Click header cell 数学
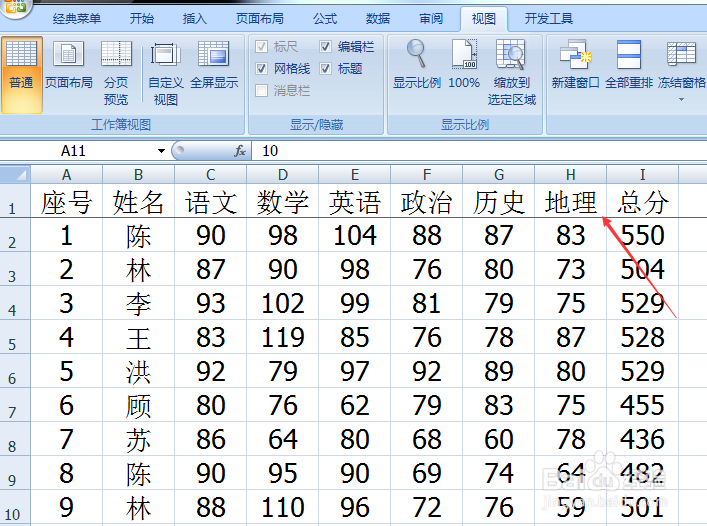This screenshot has width=707, height=526. [283, 201]
